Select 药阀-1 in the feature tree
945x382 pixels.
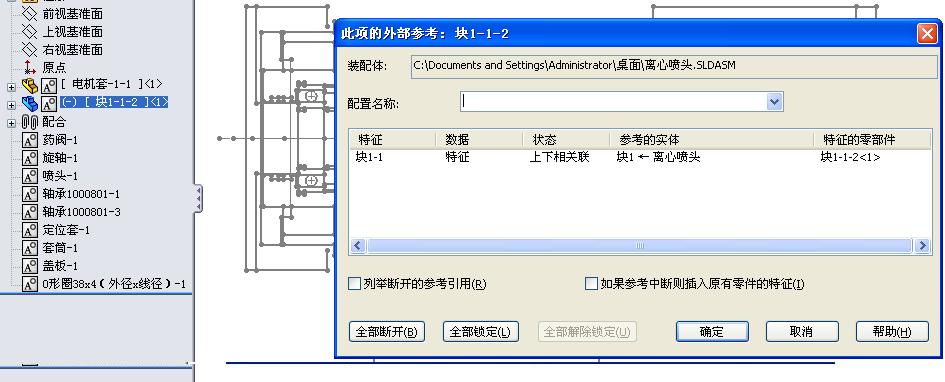pyautogui.click(x=60, y=140)
